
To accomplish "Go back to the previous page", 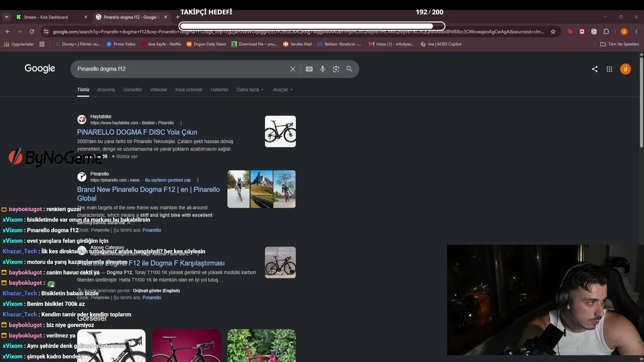I will [8, 32].
